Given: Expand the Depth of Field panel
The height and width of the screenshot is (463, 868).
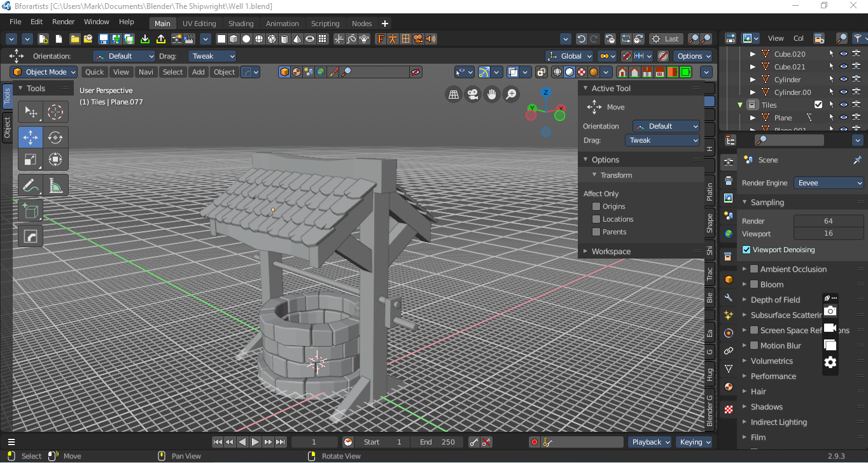Looking at the screenshot, I should (x=775, y=300).
